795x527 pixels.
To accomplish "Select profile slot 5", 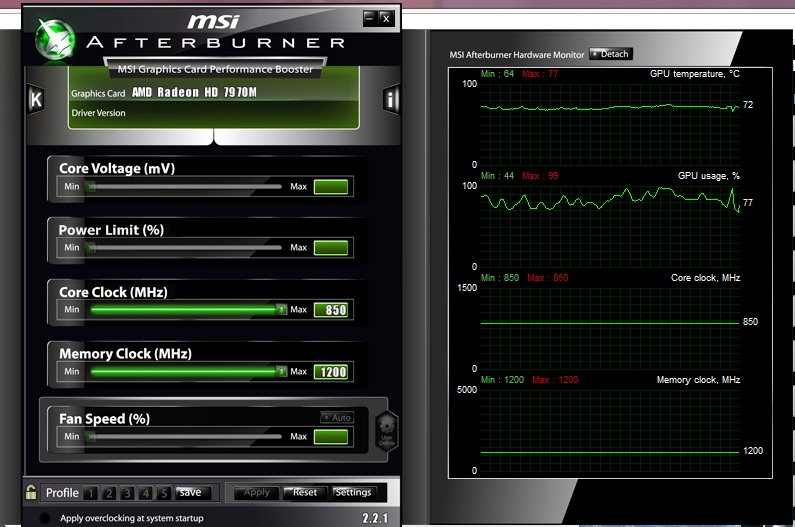I will [163, 493].
